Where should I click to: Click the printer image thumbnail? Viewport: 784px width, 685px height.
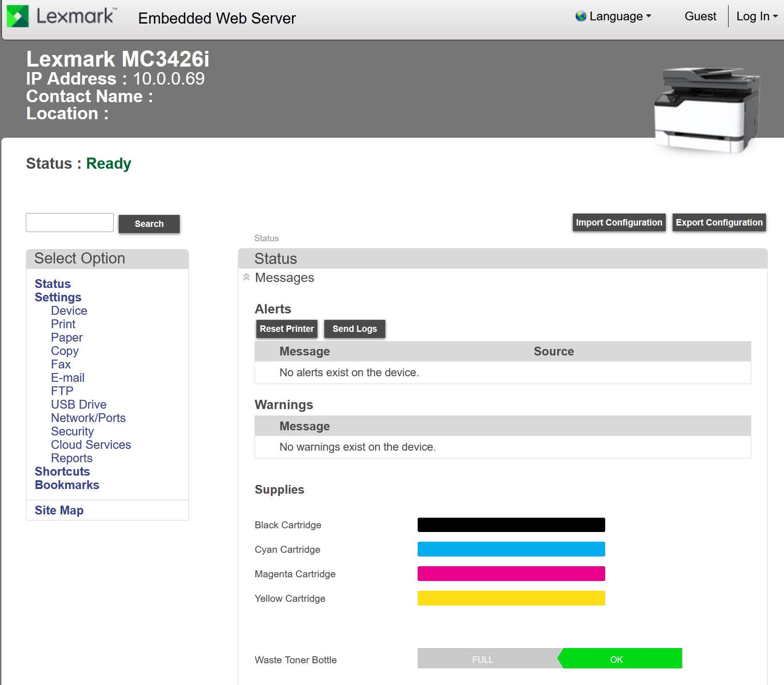click(x=706, y=110)
